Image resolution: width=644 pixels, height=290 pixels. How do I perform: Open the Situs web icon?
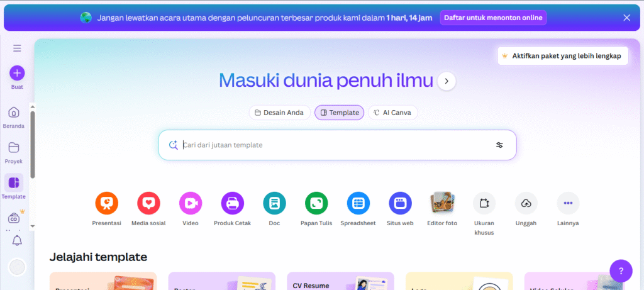(400, 203)
